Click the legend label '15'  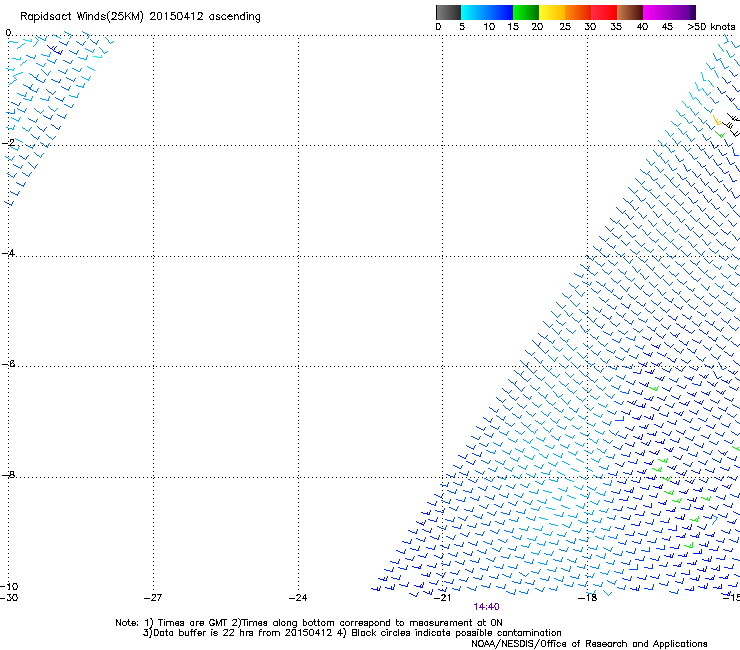[x=513, y=27]
